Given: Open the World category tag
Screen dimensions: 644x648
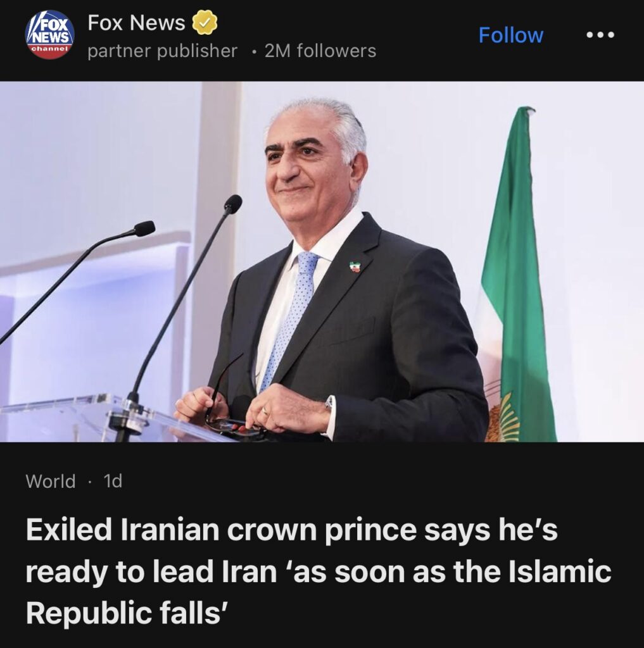Looking at the screenshot, I should [51, 481].
